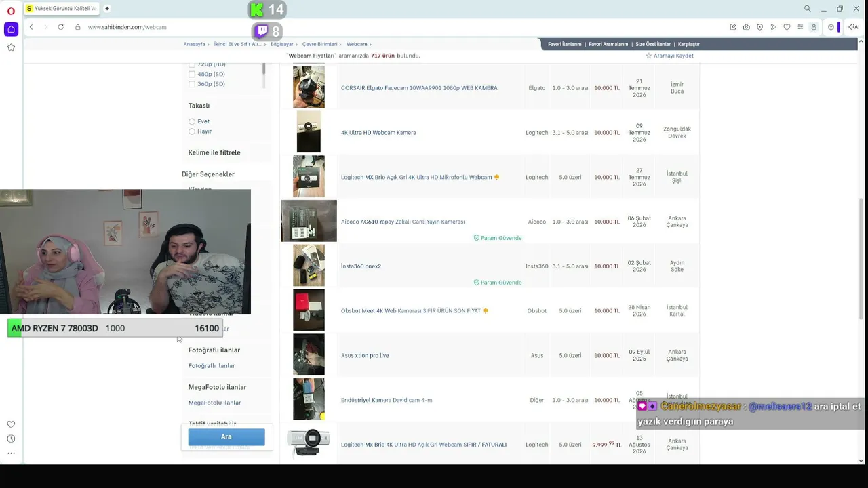Open Favori İlanlarım menu item

pyautogui.click(x=565, y=44)
